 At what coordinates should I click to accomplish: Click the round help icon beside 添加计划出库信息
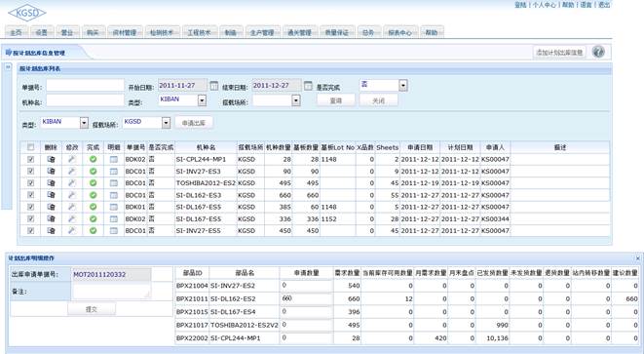(598, 53)
